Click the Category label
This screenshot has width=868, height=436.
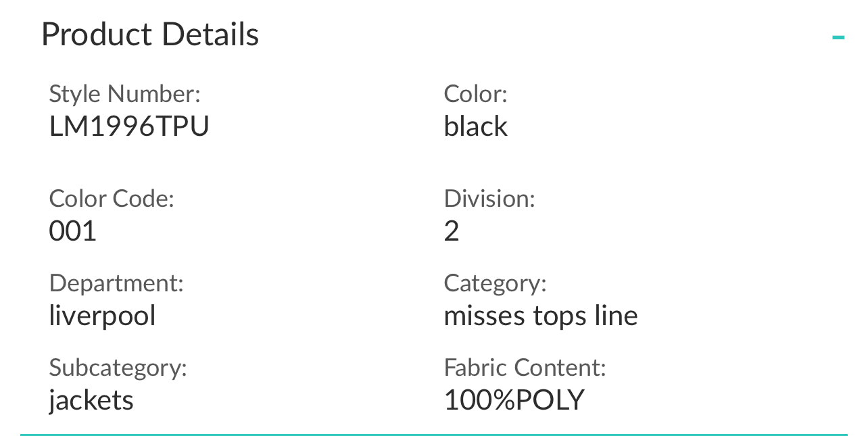pyautogui.click(x=495, y=283)
